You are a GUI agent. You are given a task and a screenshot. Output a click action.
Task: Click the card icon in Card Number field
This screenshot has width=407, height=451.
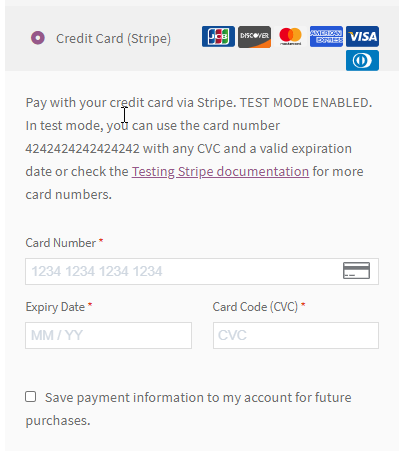click(x=356, y=270)
